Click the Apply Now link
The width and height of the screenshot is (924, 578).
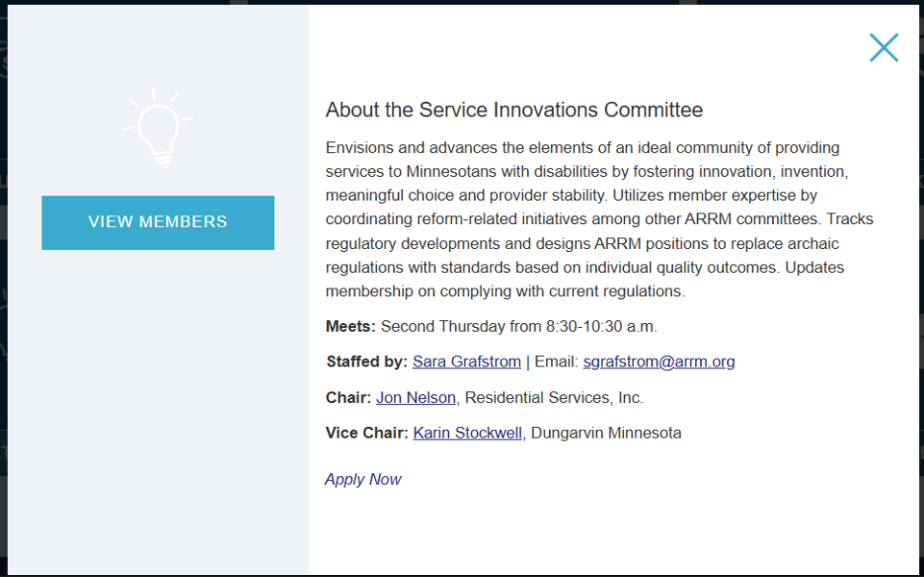pos(363,479)
